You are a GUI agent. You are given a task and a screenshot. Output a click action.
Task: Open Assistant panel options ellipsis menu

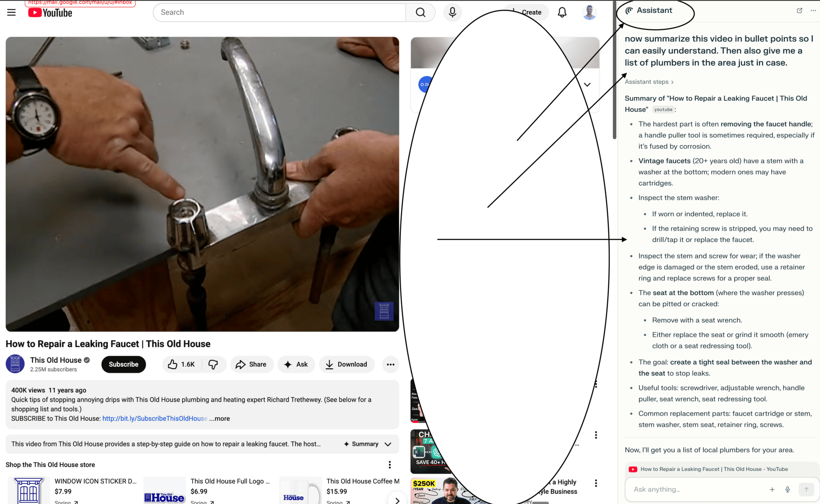813,11
